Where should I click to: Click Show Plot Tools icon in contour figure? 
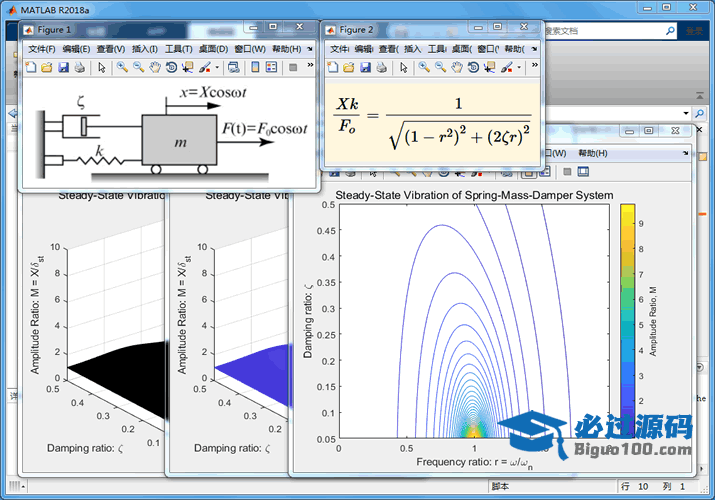coord(583,172)
